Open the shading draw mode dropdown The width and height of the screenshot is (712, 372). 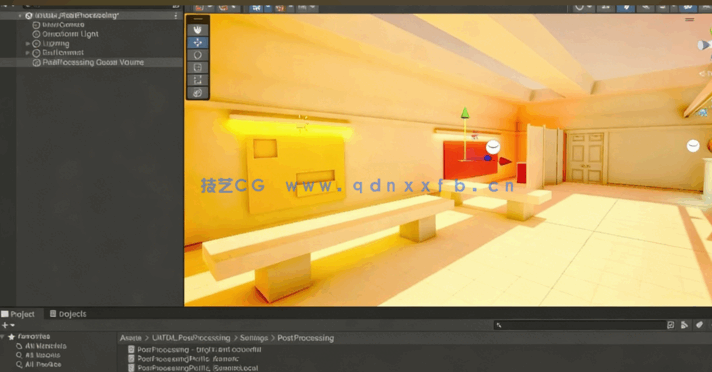tap(583, 8)
